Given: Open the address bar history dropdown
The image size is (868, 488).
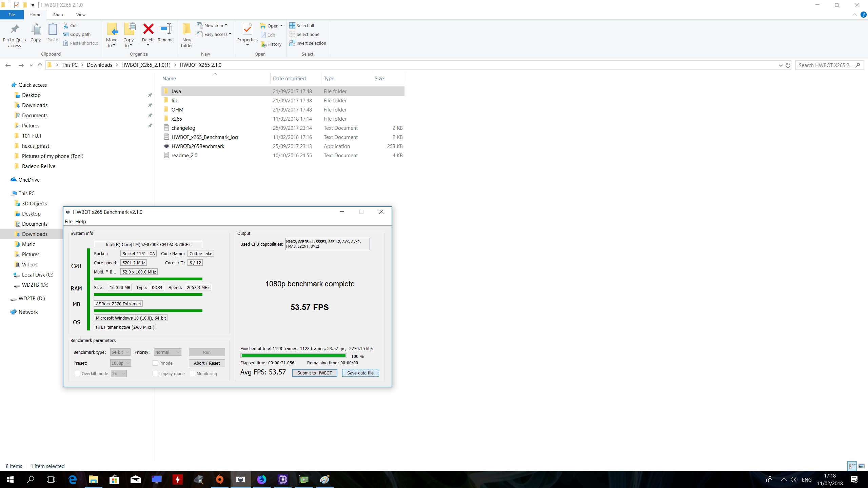Looking at the screenshot, I should click(781, 65).
